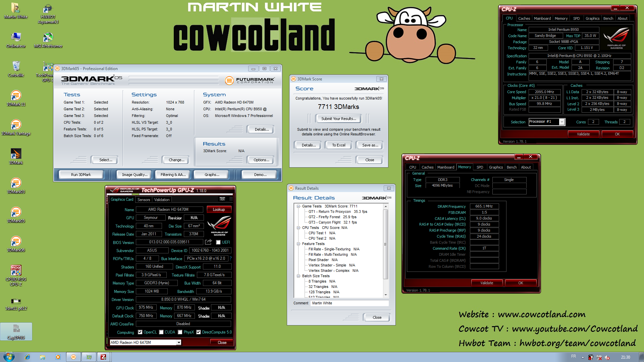
Task: Click the Comment field containing Martin White
Action: pos(350,303)
